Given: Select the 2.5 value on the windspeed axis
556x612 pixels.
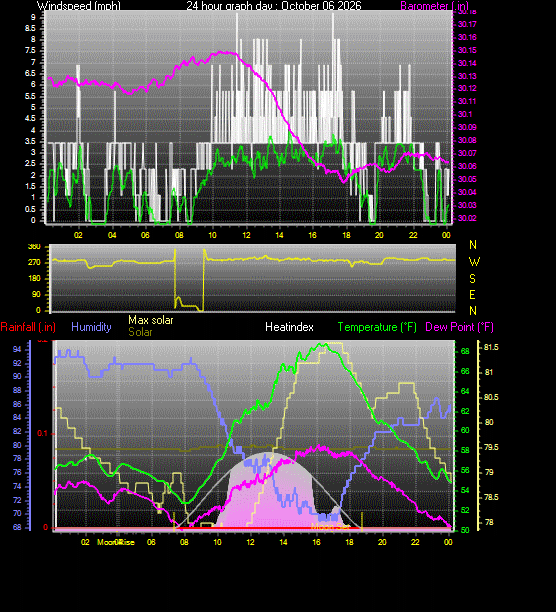Looking at the screenshot, I should pyautogui.click(x=30, y=164).
